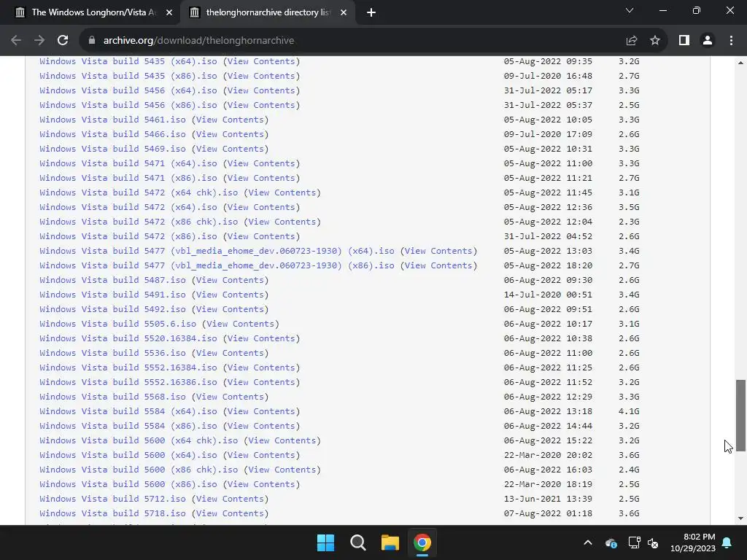Open Windows Vista build 5600 (x86 chk).iso link
Viewport: 747px width, 560px height.
point(139,470)
